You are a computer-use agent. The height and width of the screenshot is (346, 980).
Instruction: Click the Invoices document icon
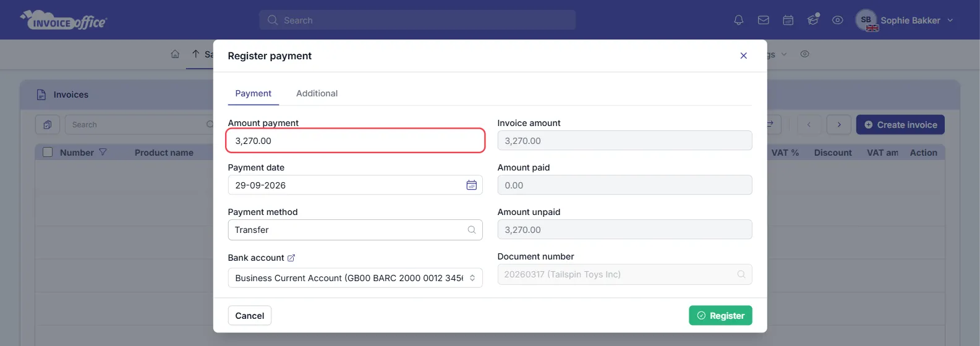tap(41, 95)
